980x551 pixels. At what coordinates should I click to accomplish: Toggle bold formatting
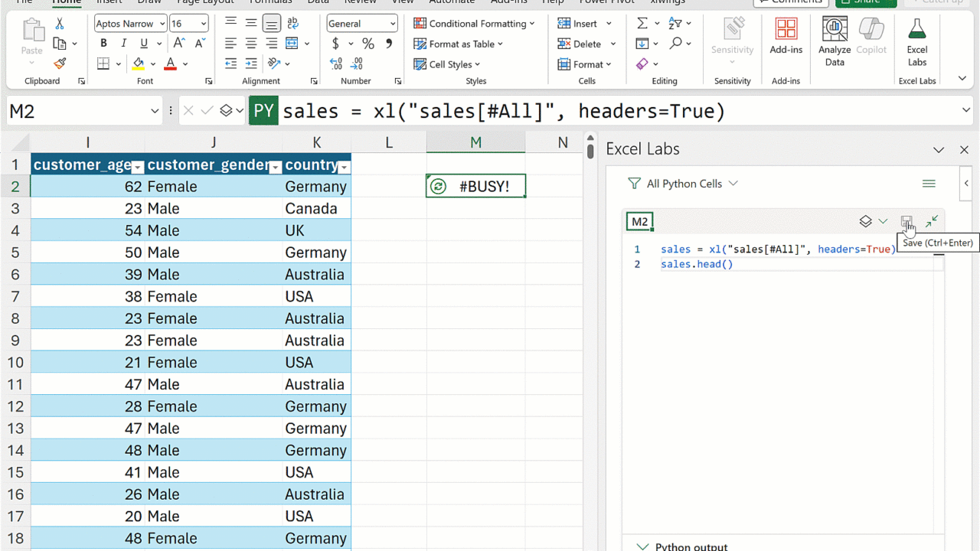(103, 44)
